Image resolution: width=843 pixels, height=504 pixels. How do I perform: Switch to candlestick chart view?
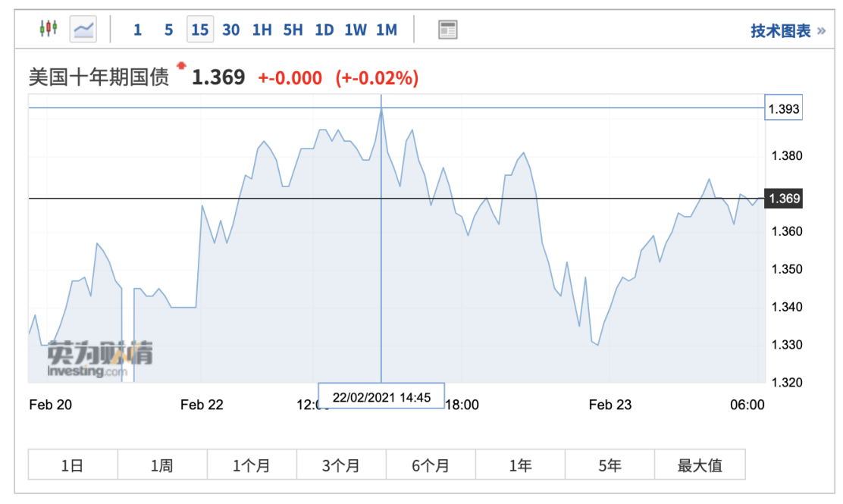(49, 30)
